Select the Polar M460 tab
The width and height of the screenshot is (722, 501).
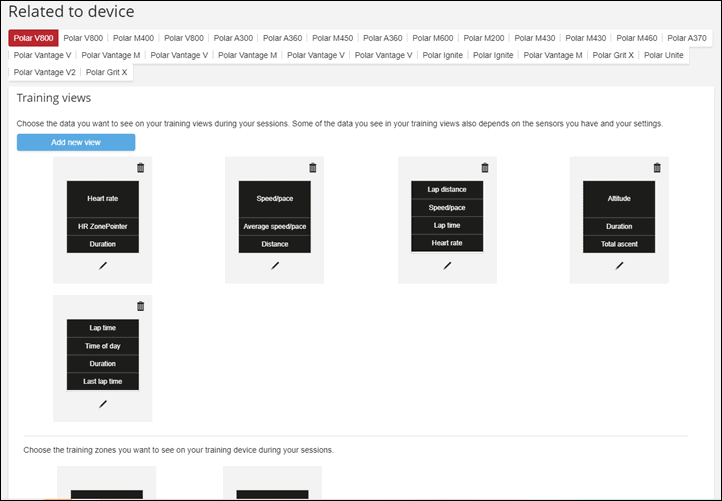(x=636, y=38)
